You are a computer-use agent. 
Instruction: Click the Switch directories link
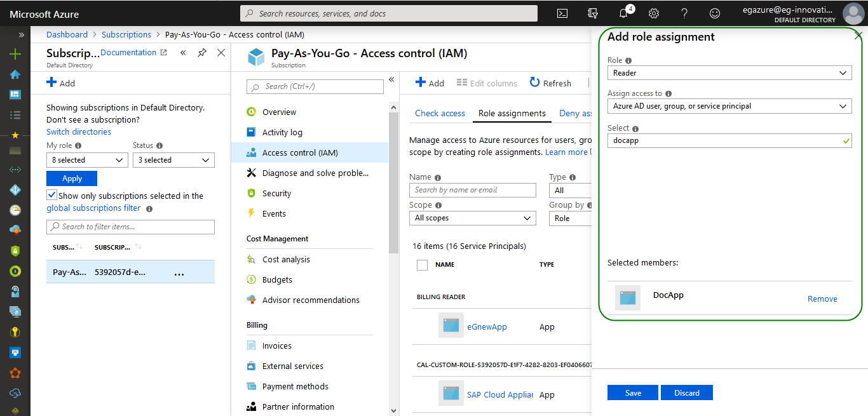pos(79,131)
